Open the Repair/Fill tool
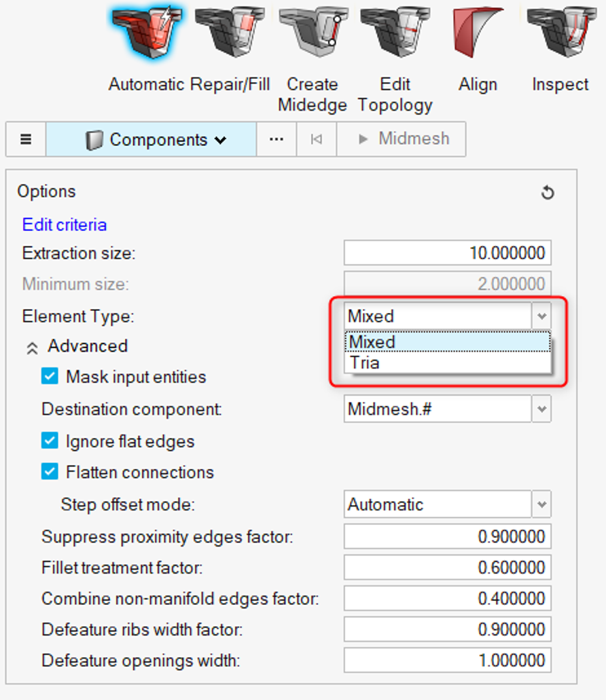Viewport: 606px width, 700px height. pyautogui.click(x=229, y=31)
